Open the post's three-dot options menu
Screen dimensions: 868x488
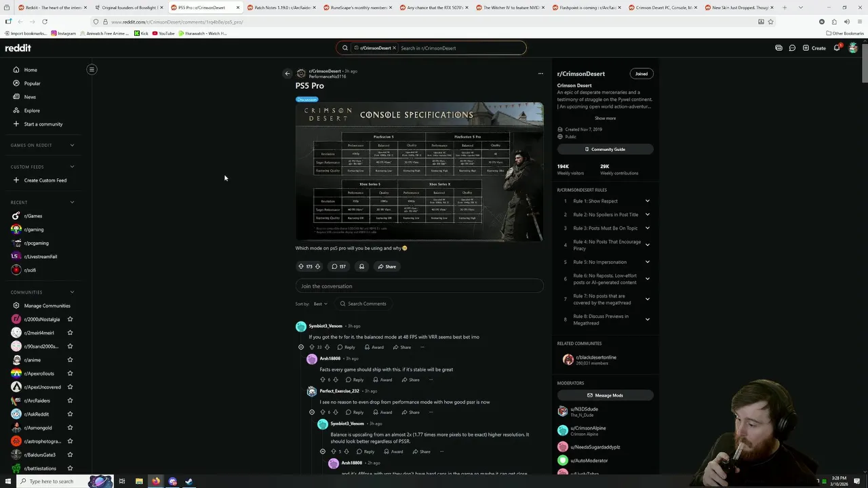(540, 73)
